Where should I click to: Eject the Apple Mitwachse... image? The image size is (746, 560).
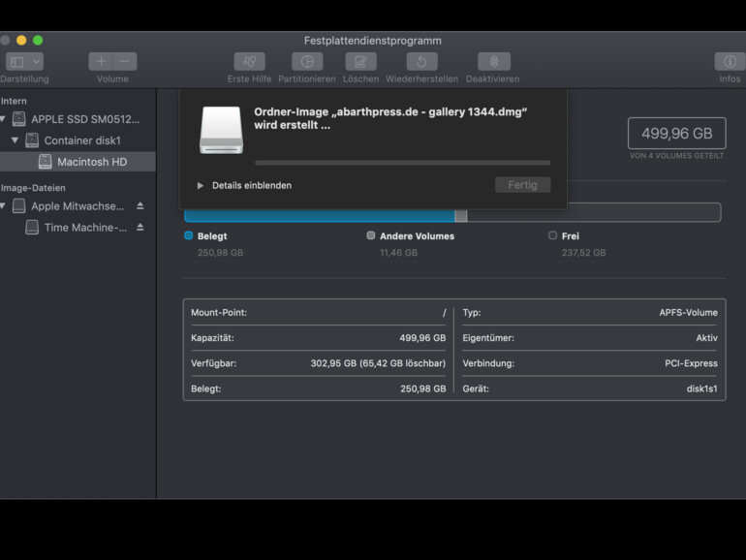point(140,206)
